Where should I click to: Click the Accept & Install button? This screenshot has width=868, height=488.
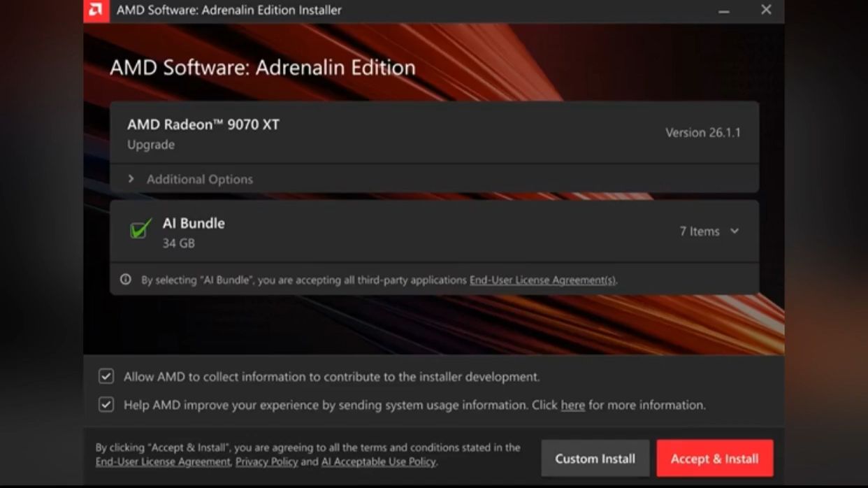[x=715, y=459]
